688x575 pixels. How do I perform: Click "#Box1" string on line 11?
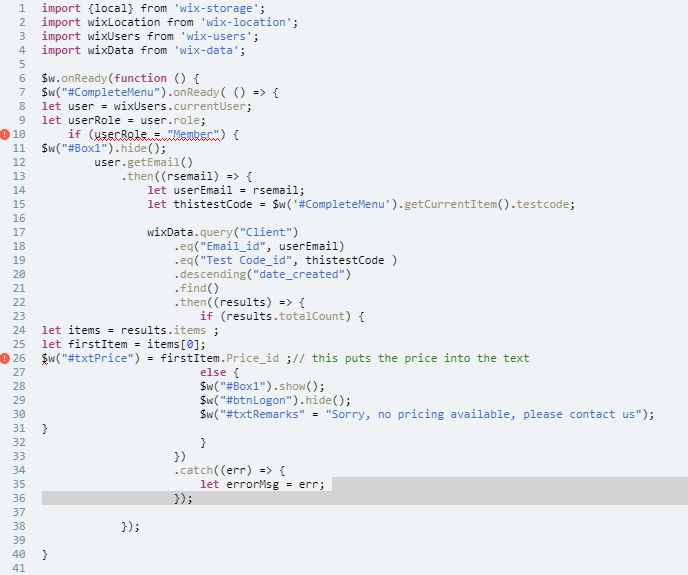84,148
